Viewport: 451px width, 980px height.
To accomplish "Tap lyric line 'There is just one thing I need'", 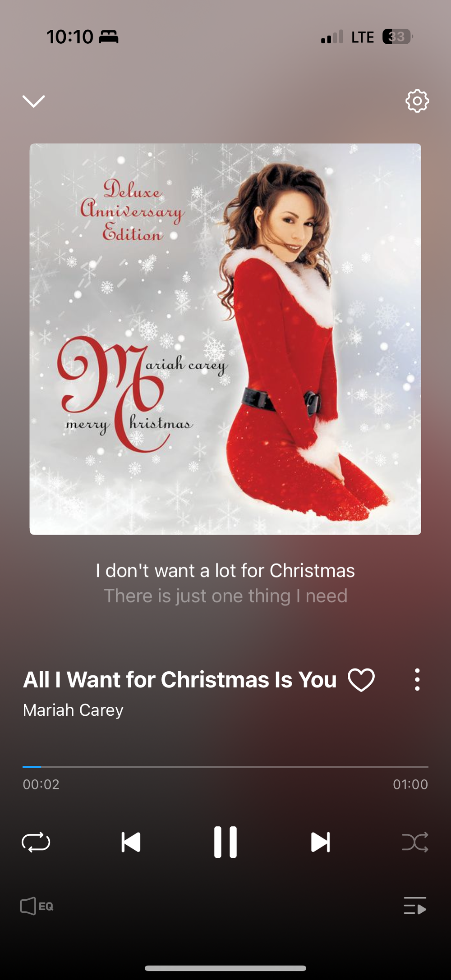I will (225, 596).
